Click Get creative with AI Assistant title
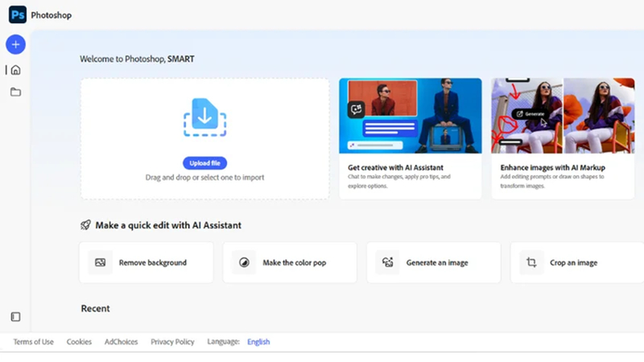644x362 pixels. click(395, 167)
